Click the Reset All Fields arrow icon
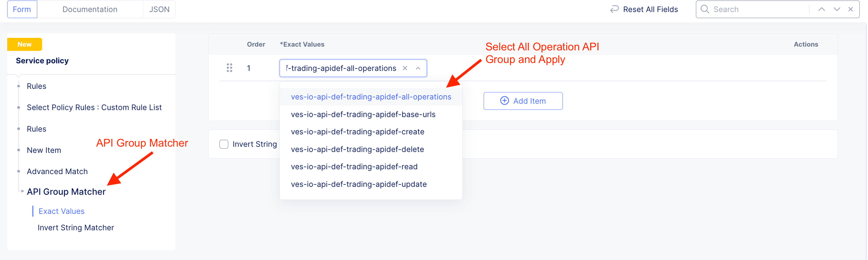The height and width of the screenshot is (260, 868). 614,9
